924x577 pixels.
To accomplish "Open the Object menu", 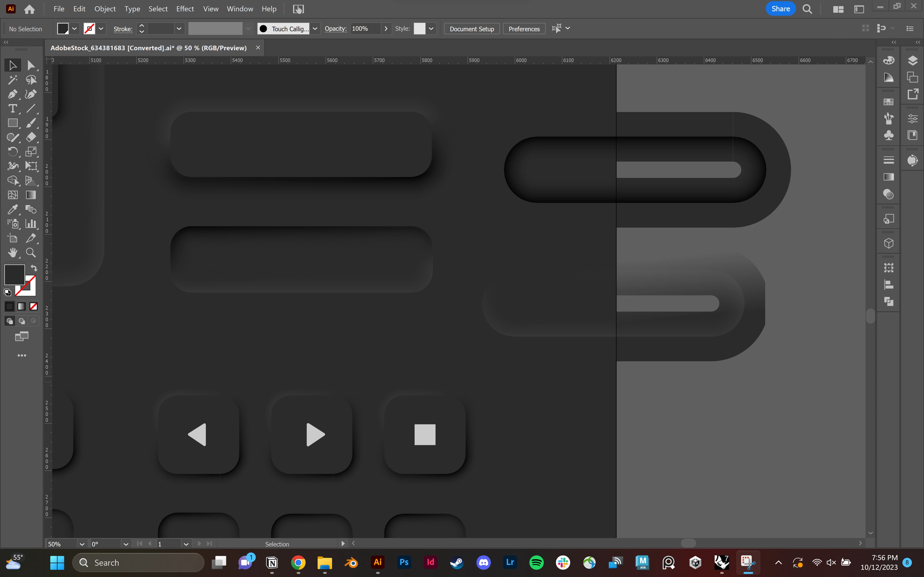I will [105, 9].
